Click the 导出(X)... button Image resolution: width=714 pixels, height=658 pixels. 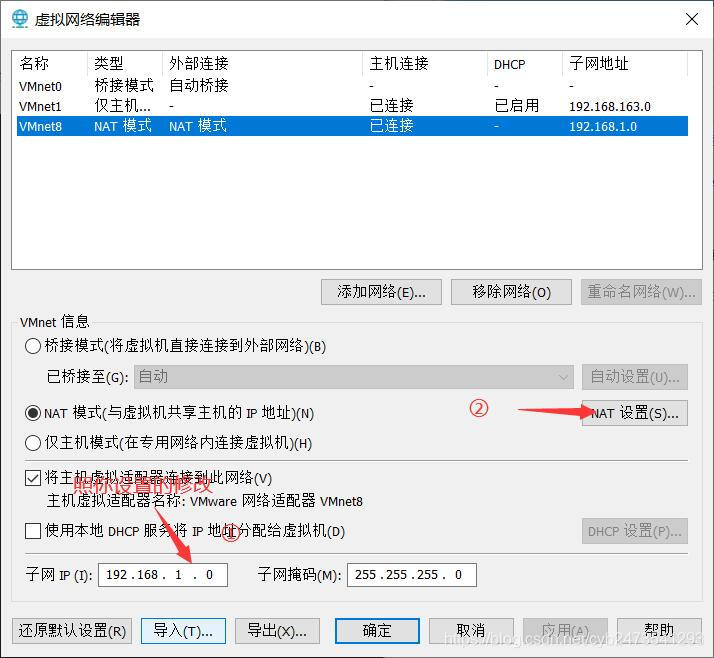pyautogui.click(x=277, y=631)
